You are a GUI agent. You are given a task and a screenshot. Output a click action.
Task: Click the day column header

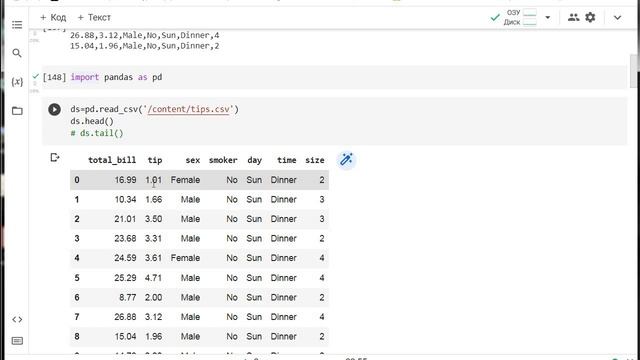coord(254,160)
